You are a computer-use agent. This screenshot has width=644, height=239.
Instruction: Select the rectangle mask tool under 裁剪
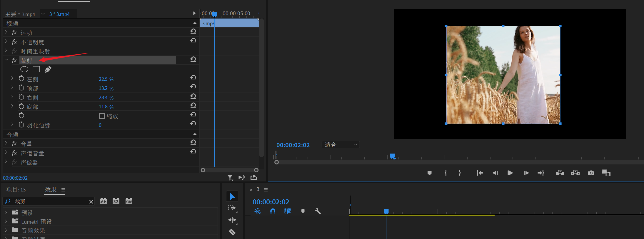point(36,69)
